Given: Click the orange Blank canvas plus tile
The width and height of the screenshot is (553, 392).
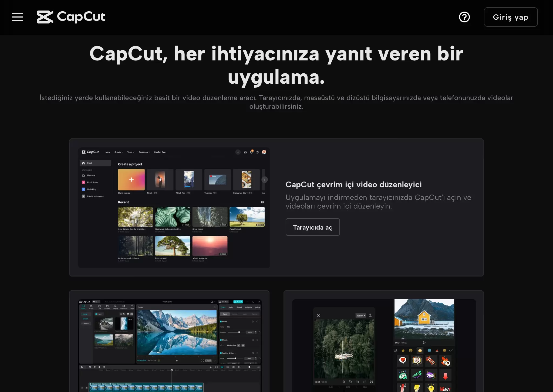Looking at the screenshot, I should [x=131, y=180].
